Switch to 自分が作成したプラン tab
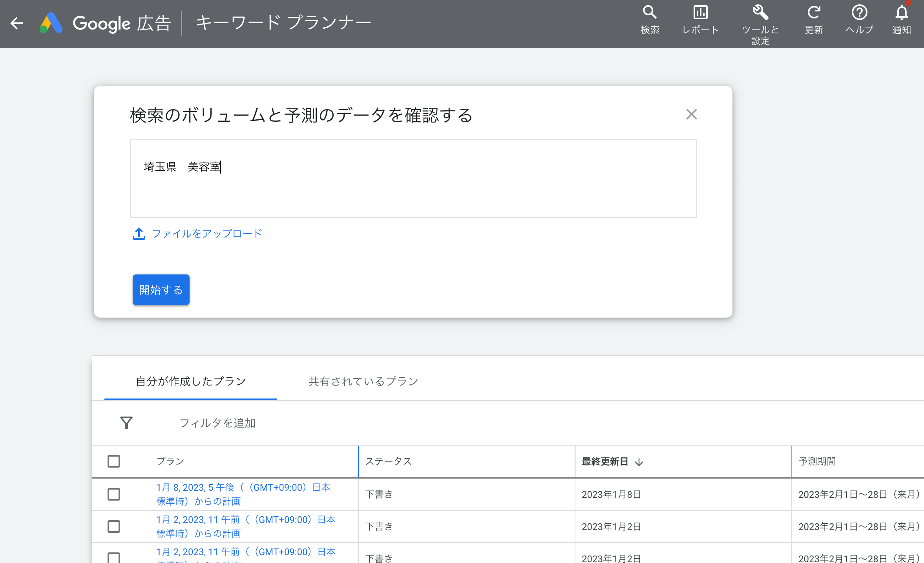The height and width of the screenshot is (563, 924). [190, 381]
